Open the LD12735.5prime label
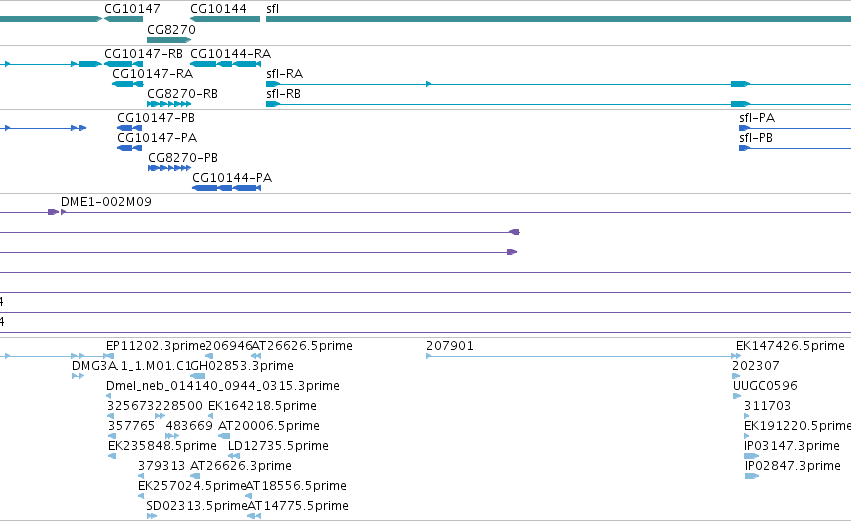 (278, 446)
